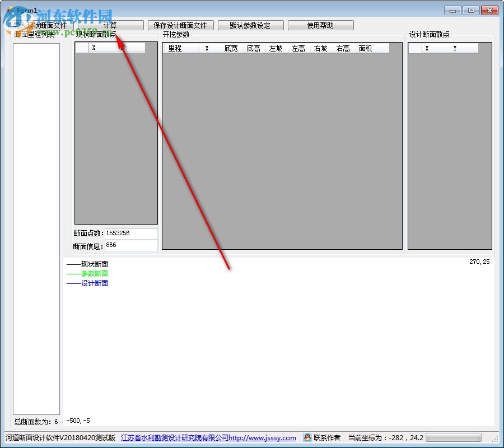This screenshot has height=448, width=504.
Task: Select the 左坡 column header
Action: click(277, 48)
